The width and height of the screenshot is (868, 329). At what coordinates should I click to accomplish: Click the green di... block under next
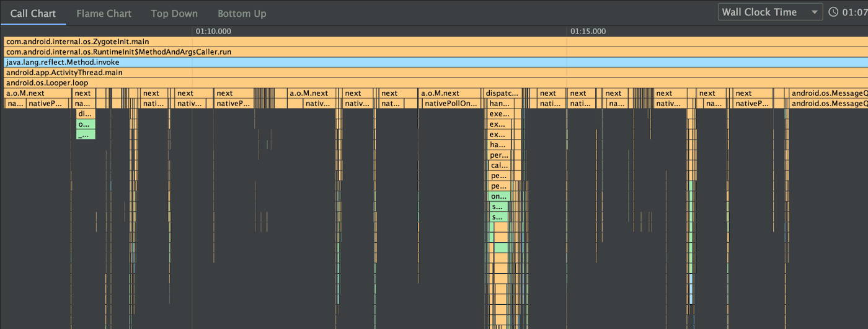pos(86,114)
